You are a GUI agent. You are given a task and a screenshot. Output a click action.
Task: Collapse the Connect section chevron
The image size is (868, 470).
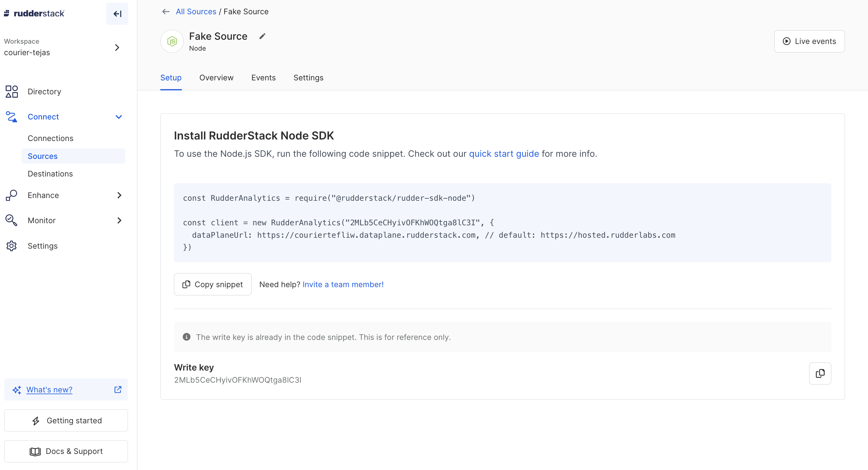click(x=118, y=117)
